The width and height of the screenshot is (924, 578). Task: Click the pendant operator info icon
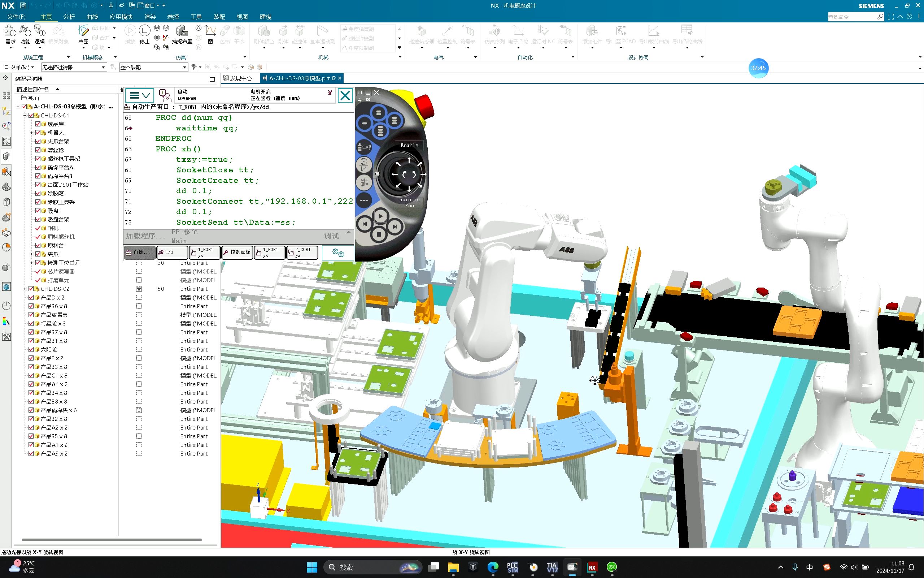(x=165, y=95)
